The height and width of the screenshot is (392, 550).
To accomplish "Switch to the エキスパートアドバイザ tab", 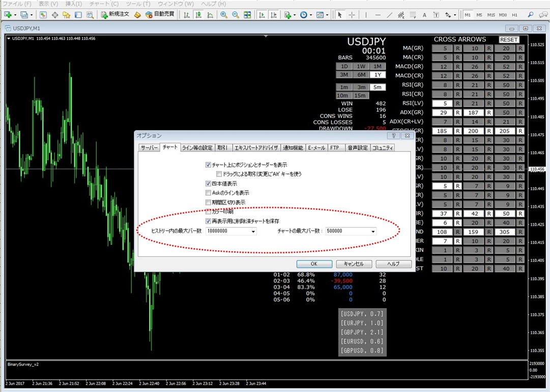I will pos(256,148).
